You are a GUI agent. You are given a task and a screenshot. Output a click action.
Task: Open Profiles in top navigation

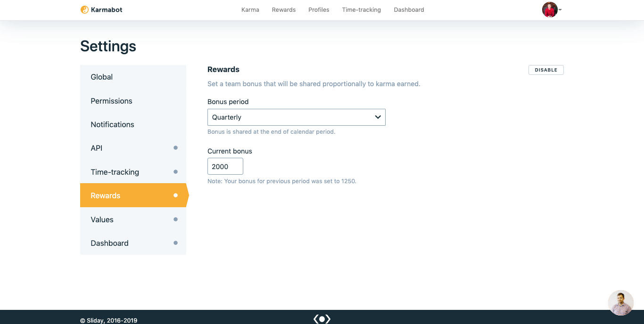[x=319, y=9]
